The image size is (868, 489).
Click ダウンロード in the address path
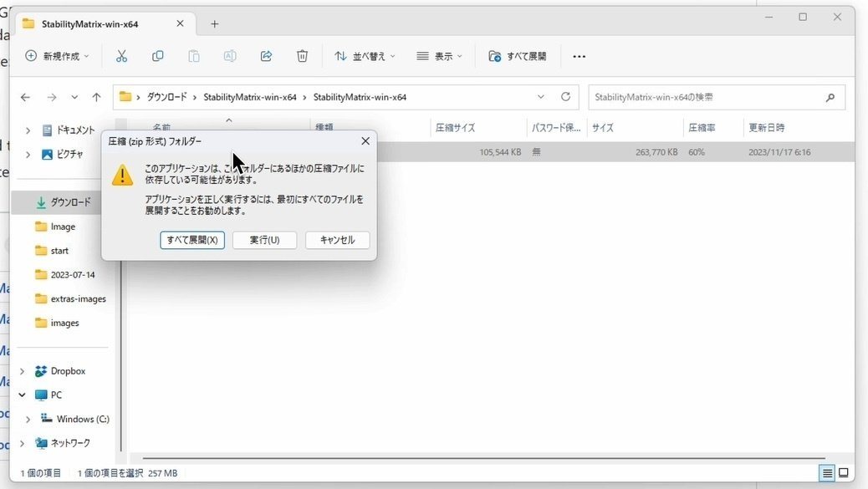click(166, 97)
